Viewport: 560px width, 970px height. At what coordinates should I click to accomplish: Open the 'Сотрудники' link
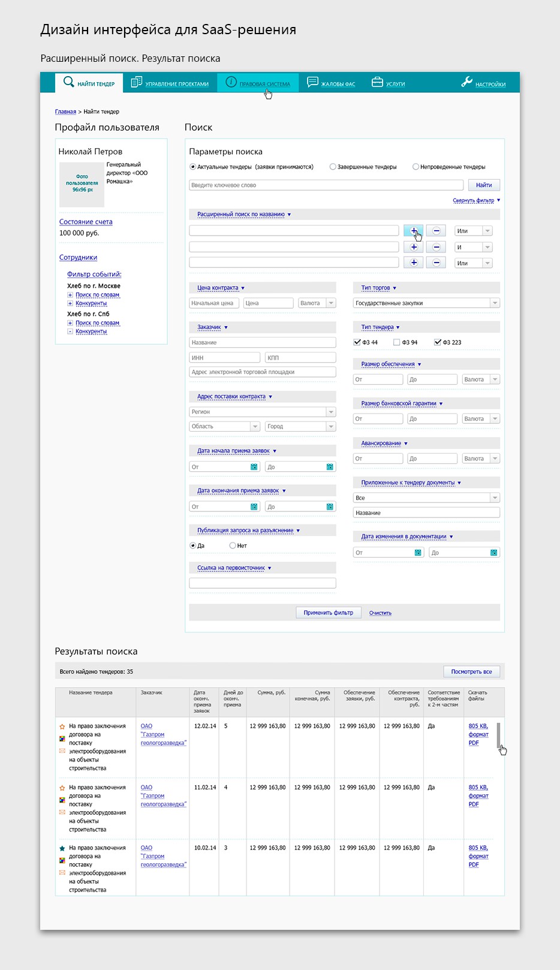tap(78, 257)
